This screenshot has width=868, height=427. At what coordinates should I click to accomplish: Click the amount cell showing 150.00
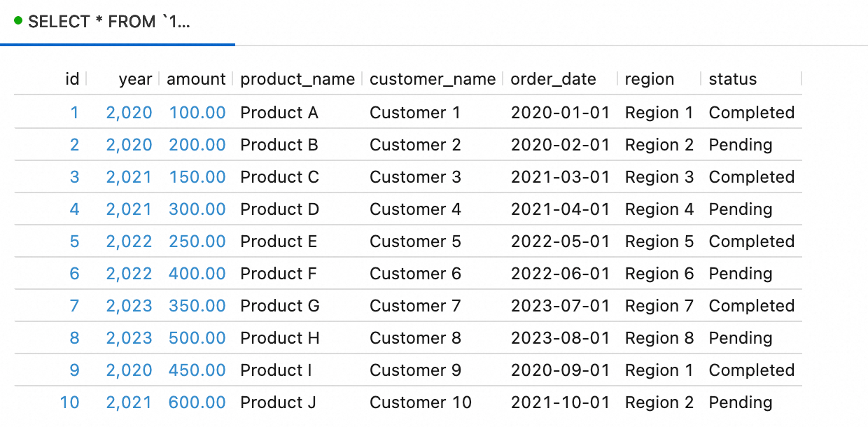(197, 177)
